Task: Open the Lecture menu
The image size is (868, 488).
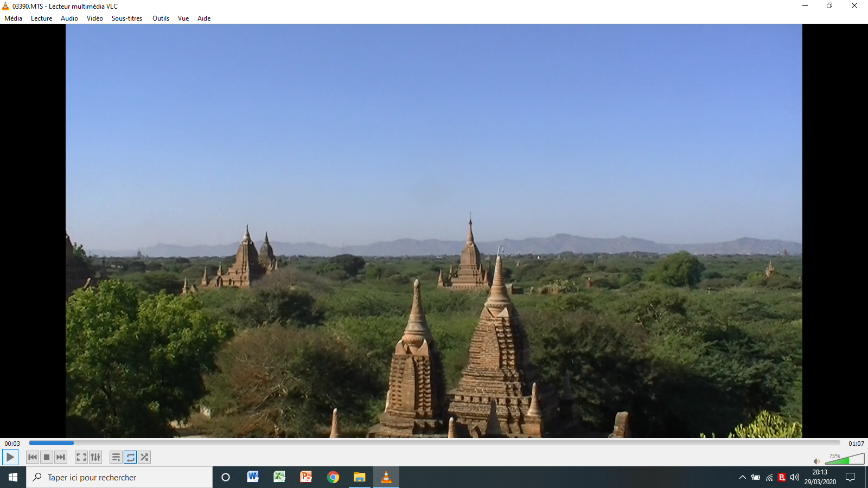Action: pyautogui.click(x=42, y=18)
